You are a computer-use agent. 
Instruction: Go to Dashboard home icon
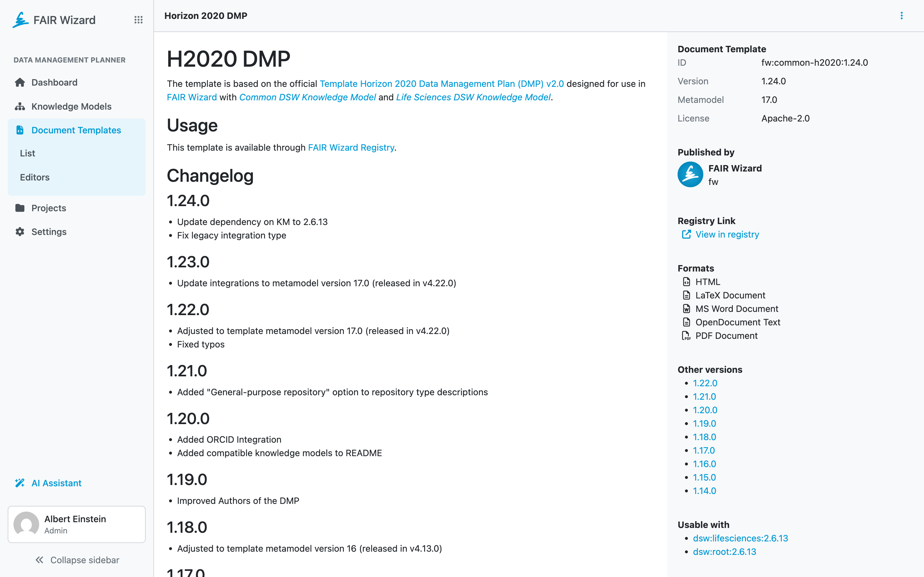click(20, 82)
